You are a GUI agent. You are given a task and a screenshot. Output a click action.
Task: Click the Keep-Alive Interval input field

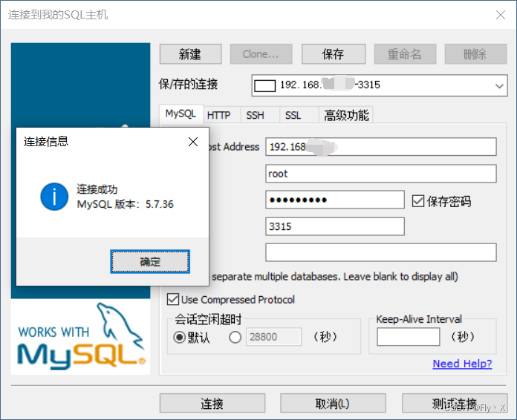point(409,337)
